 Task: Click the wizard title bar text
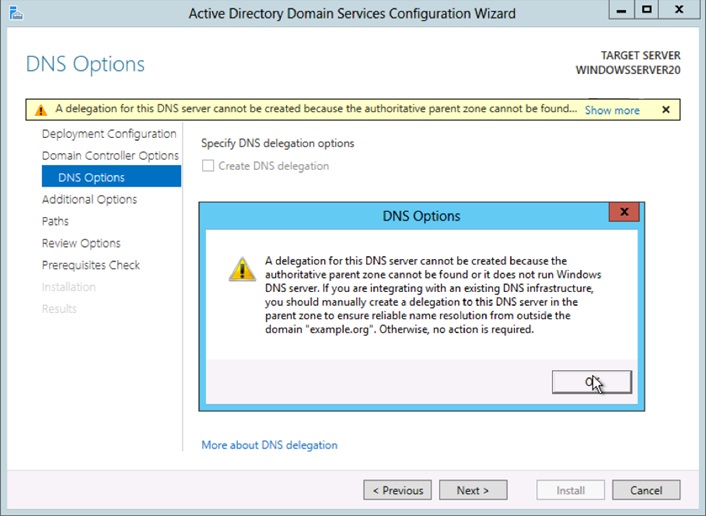tap(352, 14)
